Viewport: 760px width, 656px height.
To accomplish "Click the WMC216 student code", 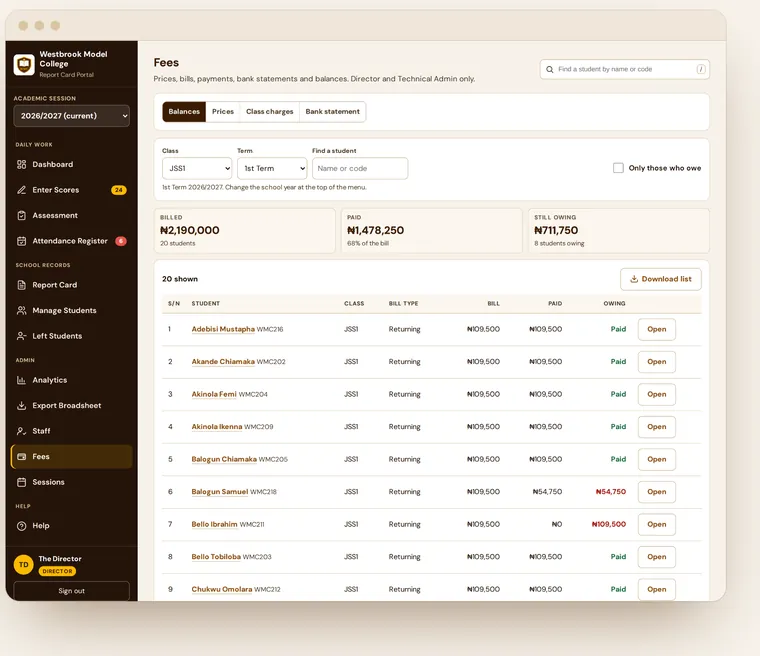I will click(x=270, y=329).
